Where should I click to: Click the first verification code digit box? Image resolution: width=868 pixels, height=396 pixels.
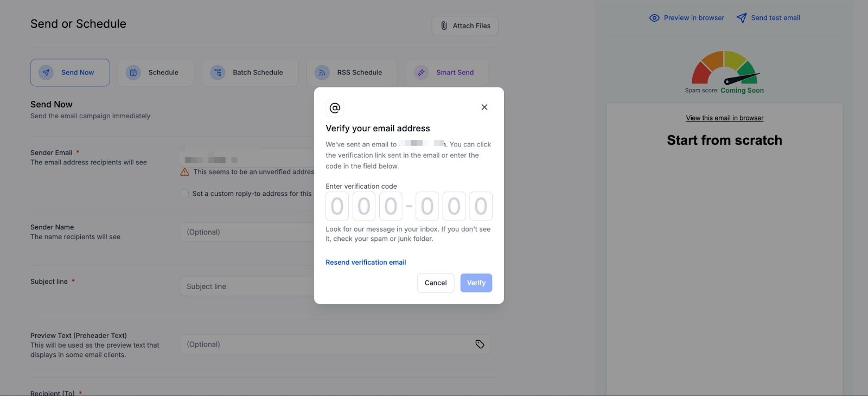point(337,206)
